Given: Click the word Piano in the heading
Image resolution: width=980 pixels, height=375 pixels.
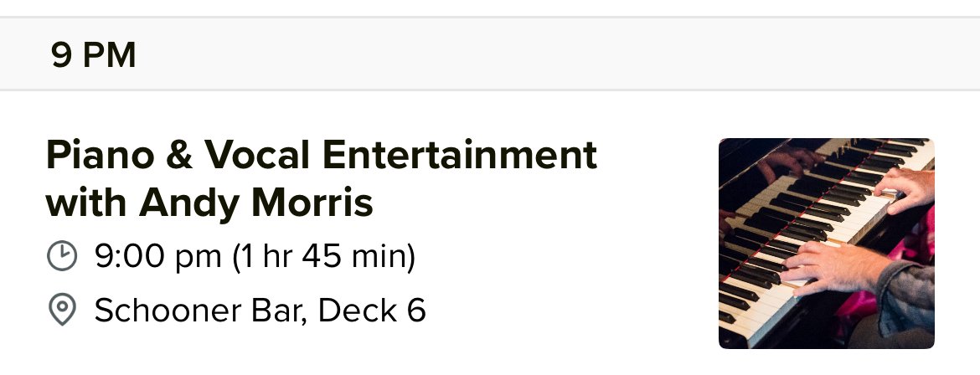Looking at the screenshot, I should (100, 155).
